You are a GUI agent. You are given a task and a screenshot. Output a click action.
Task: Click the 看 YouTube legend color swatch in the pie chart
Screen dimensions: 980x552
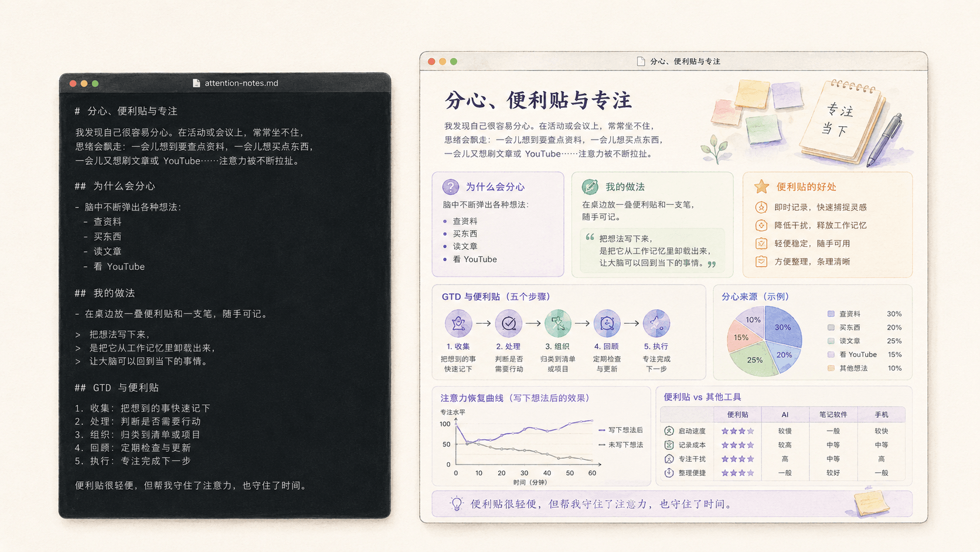831,354
